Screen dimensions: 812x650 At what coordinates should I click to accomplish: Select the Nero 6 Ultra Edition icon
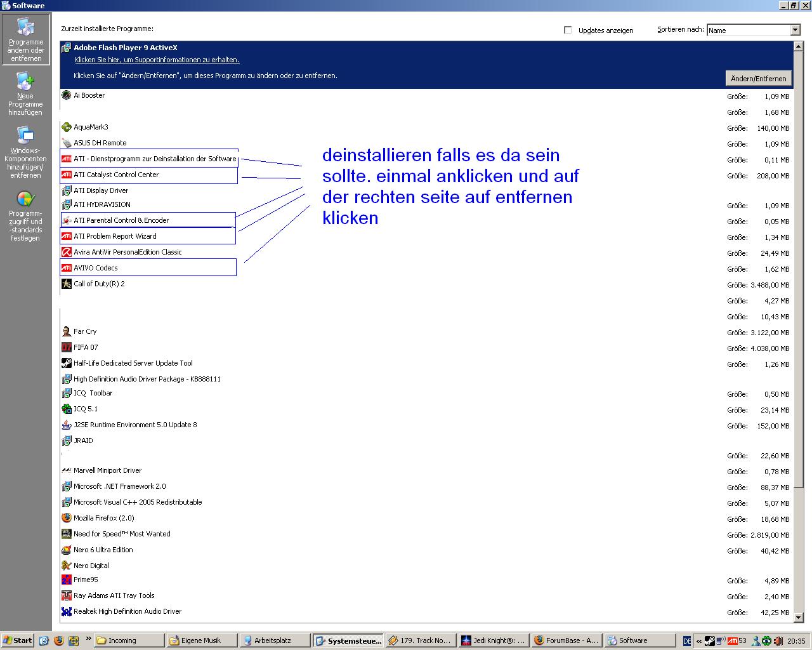click(x=67, y=550)
